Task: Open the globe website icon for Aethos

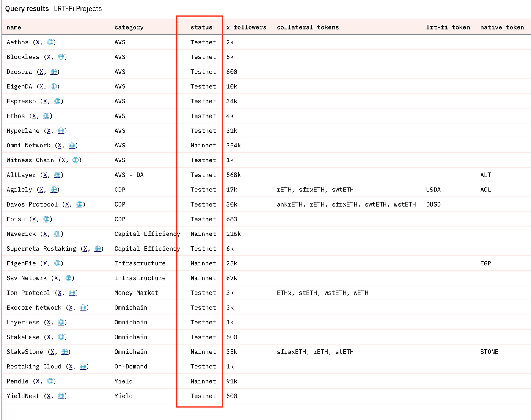Action: click(x=50, y=42)
